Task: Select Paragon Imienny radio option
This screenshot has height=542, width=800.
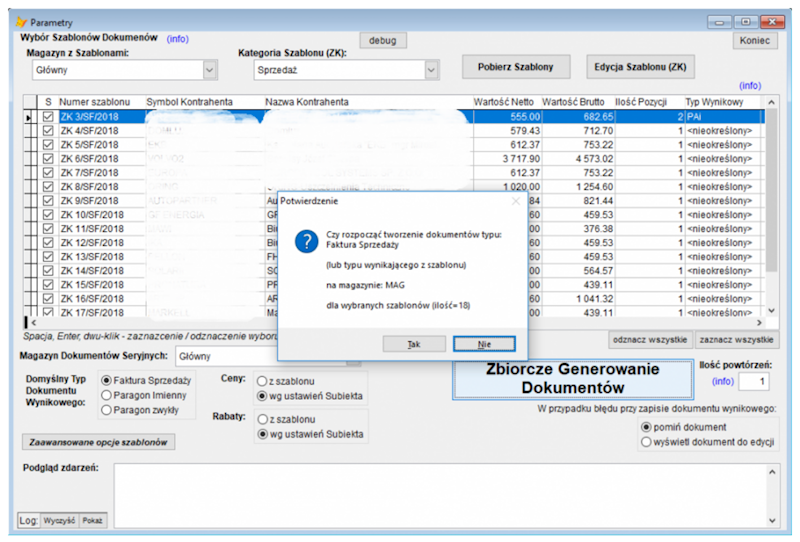Action: point(144,395)
